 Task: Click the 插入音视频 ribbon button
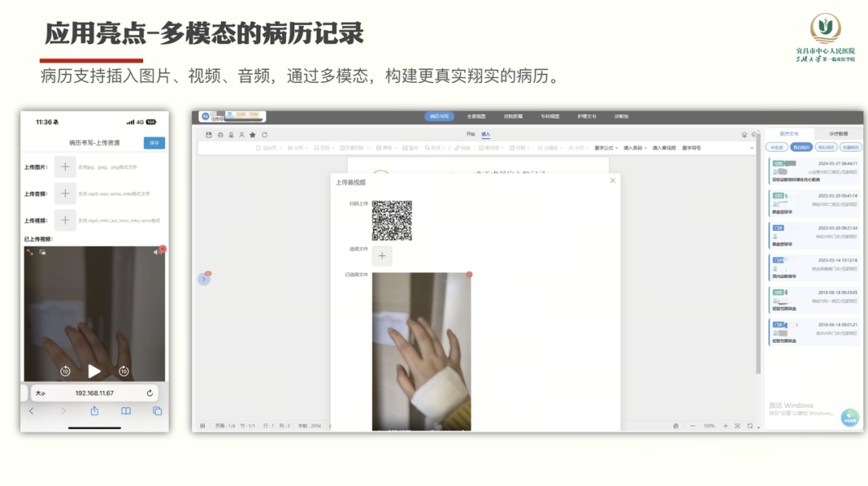664,148
